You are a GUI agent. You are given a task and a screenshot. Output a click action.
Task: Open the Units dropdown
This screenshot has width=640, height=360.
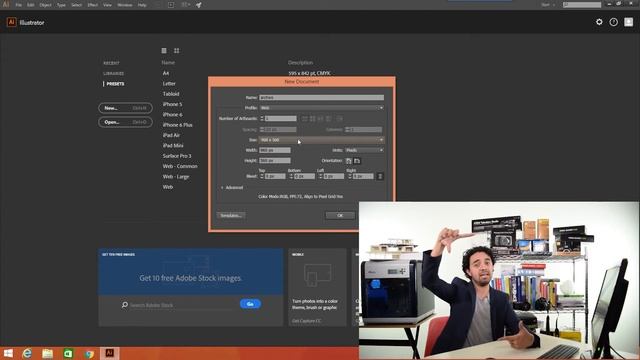point(364,150)
